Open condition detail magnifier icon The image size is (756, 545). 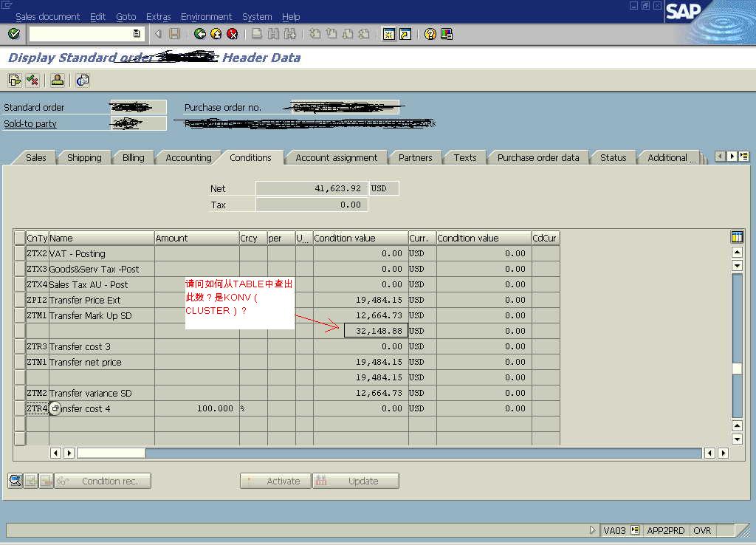(15, 481)
